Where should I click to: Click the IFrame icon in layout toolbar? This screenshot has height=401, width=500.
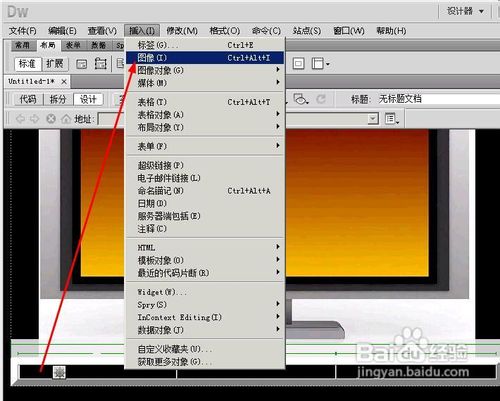[x=298, y=63]
